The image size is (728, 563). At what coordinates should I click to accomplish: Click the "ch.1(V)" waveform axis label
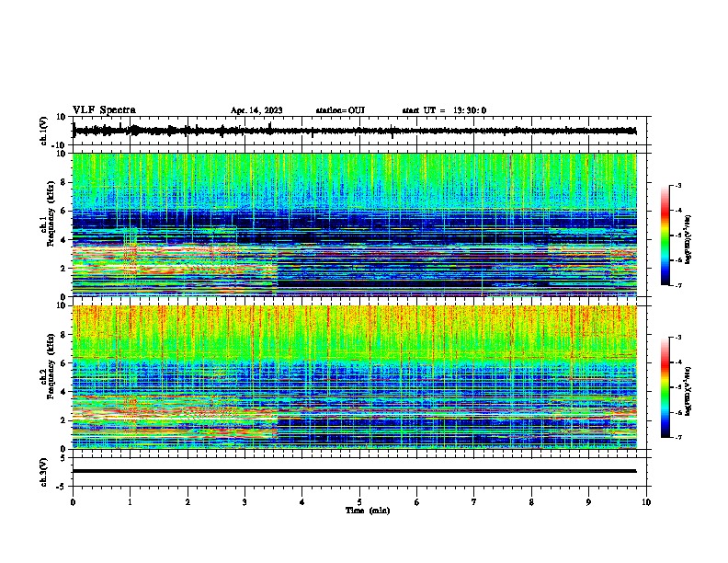44,131
